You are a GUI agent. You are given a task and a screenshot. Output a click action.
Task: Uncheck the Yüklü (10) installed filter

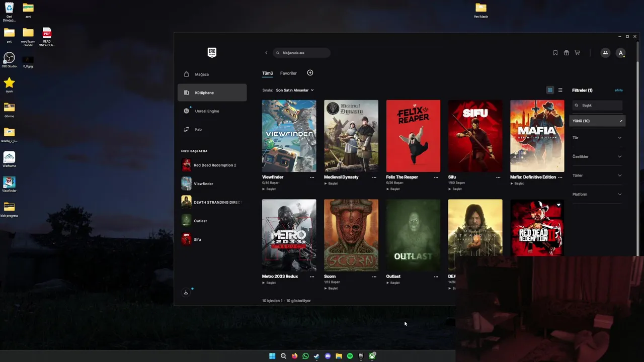597,121
